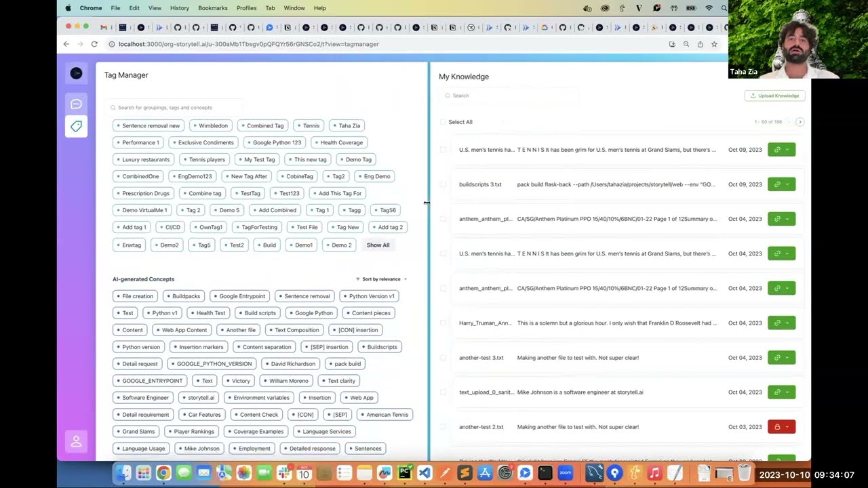Open the Edit menu in menu bar

tap(134, 8)
